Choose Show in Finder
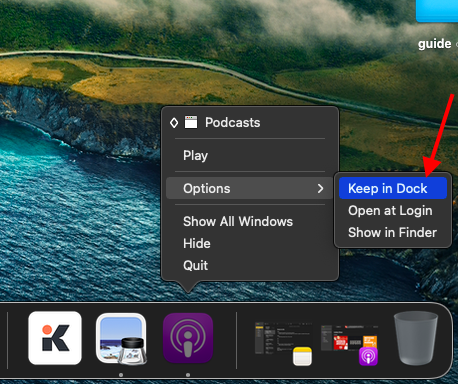The height and width of the screenshot is (384, 458). 393,232
